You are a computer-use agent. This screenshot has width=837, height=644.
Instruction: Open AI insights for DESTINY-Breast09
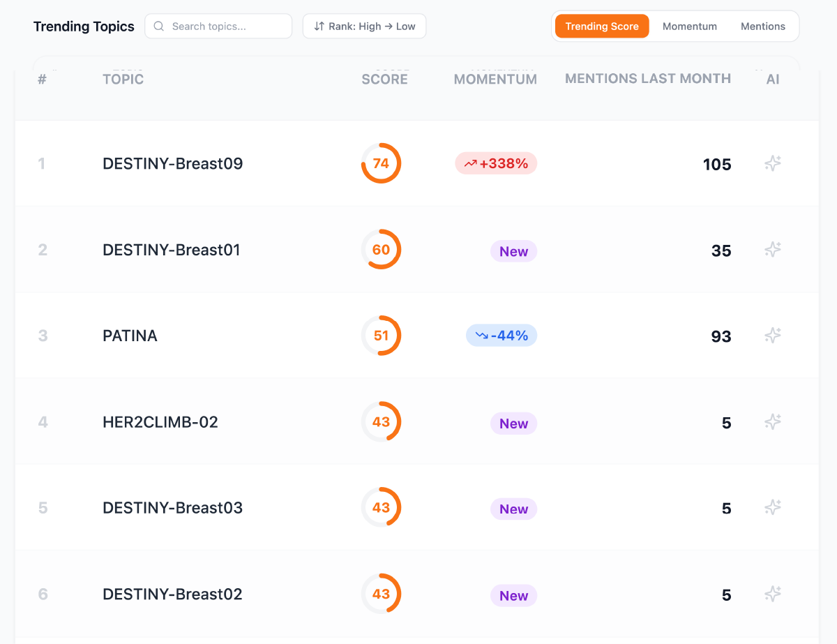(x=772, y=163)
